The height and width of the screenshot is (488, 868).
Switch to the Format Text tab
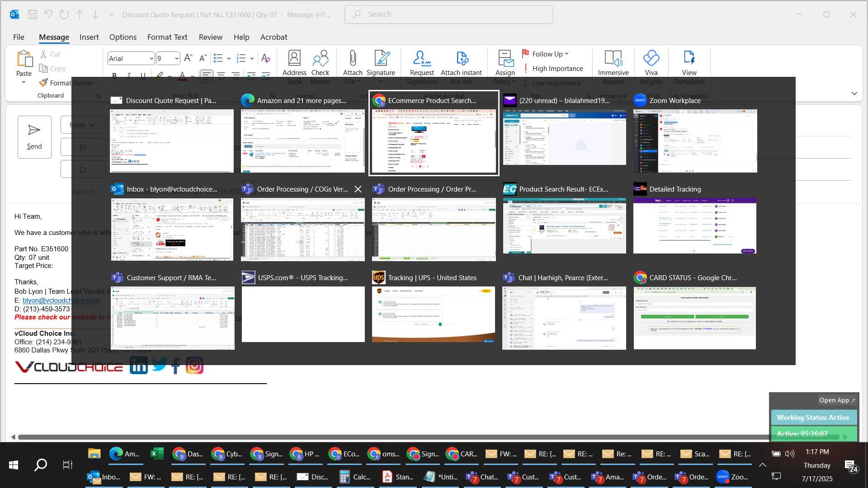tap(167, 37)
